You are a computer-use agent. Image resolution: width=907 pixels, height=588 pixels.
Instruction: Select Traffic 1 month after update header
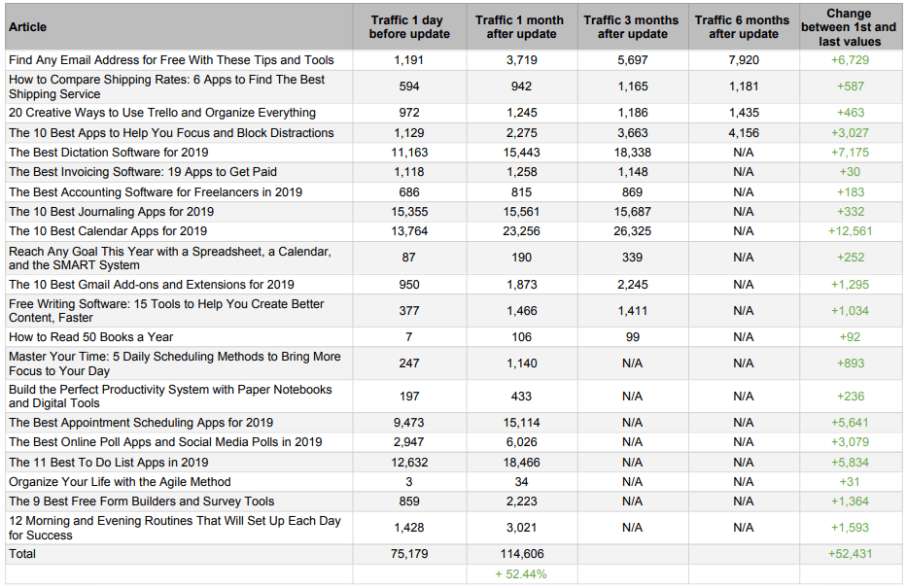tap(521, 27)
